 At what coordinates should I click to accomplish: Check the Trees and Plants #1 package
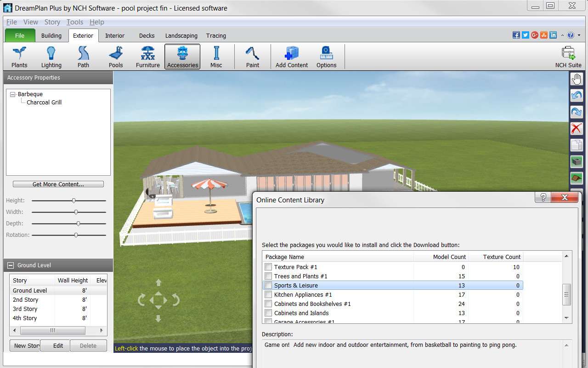[x=268, y=276]
